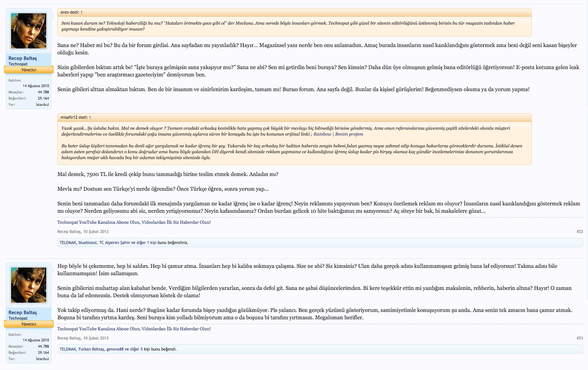Click İstanbul location in post #22 sidebar

(42, 105)
